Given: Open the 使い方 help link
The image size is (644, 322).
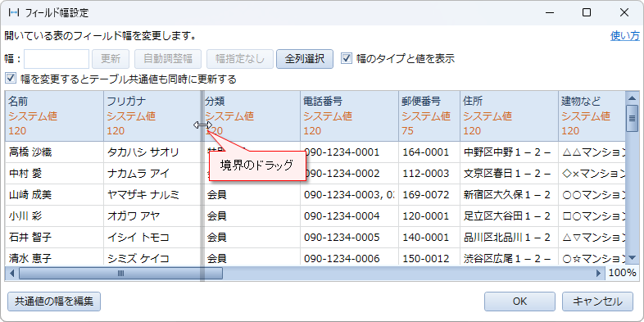Looking at the screenshot, I should (x=625, y=36).
